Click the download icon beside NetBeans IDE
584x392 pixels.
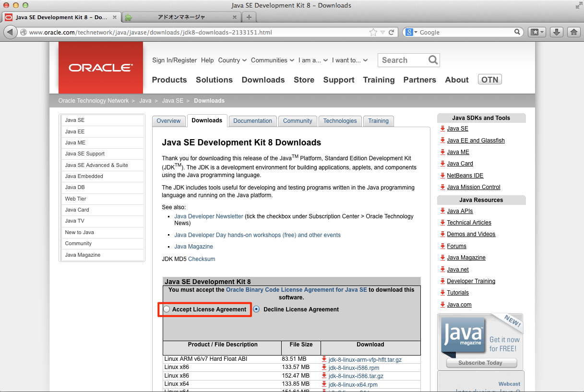coord(442,175)
